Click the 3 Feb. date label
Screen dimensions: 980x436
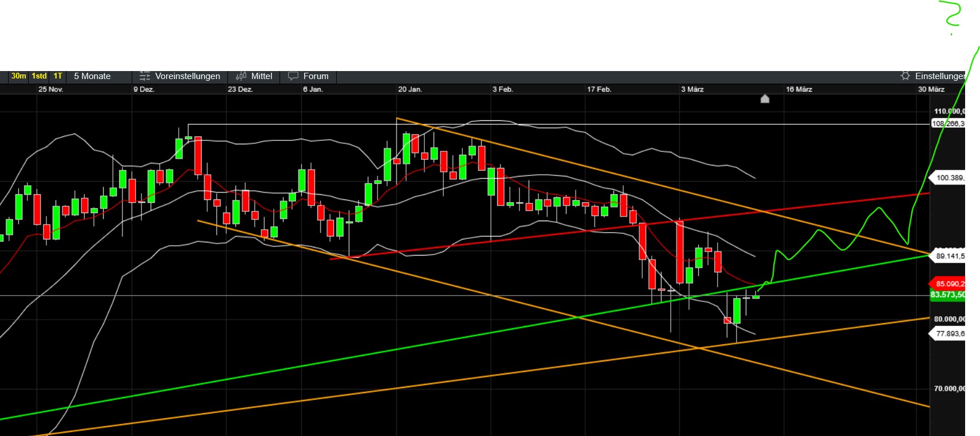tap(503, 89)
